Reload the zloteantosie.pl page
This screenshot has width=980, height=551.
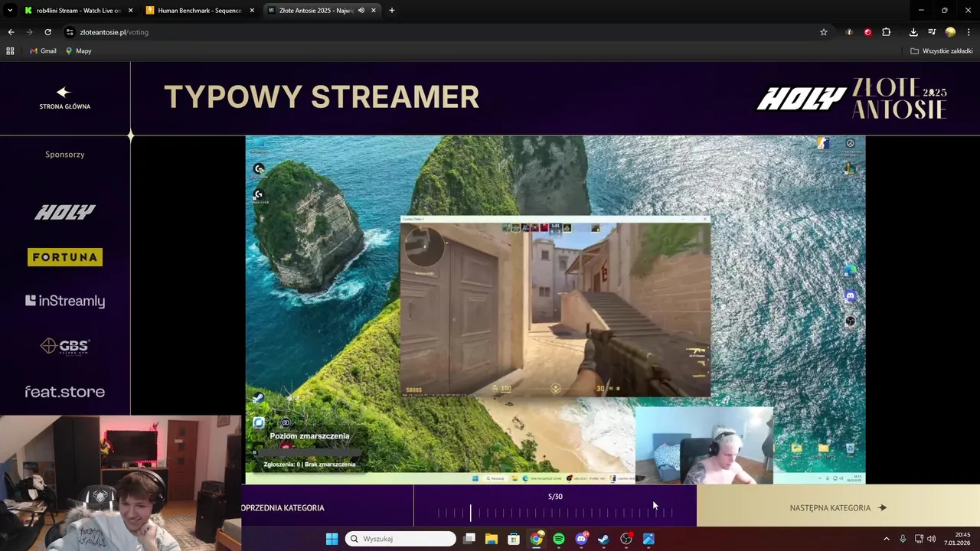click(x=47, y=32)
